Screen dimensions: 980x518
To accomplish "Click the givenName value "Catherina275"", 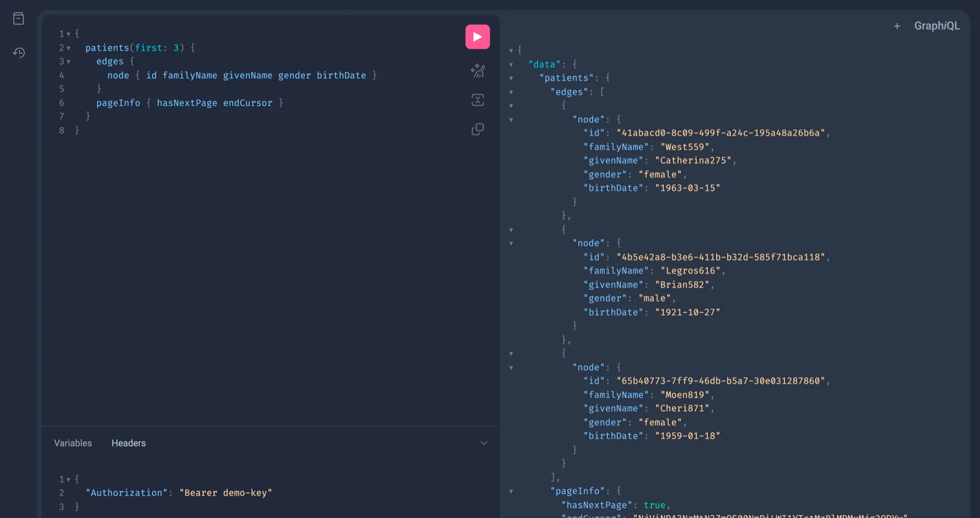I will pos(693,161).
